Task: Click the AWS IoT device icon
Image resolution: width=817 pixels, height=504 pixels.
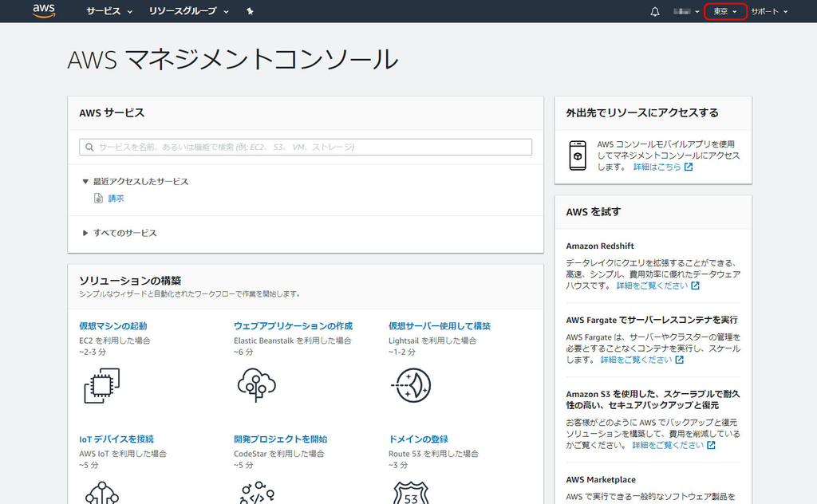Action: click(101, 493)
